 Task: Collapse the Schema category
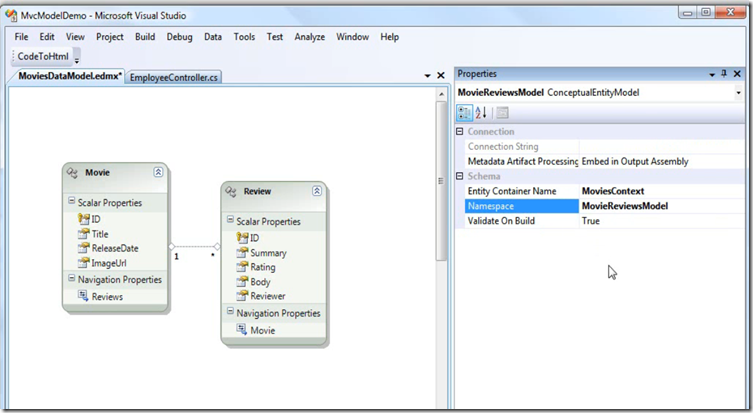[460, 176]
